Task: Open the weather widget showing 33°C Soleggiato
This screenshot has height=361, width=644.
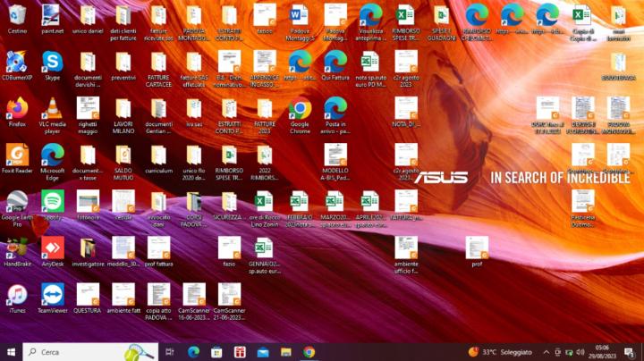Action: (x=501, y=352)
